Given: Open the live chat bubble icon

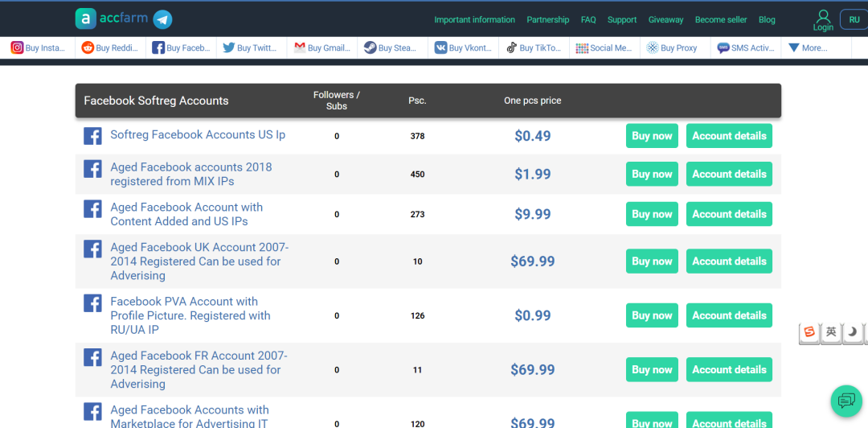Looking at the screenshot, I should tap(845, 400).
